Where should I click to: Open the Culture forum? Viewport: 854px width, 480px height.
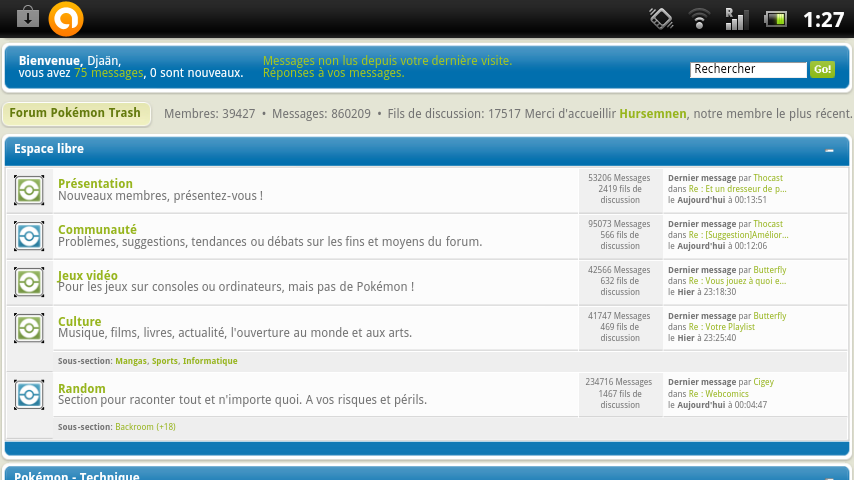[80, 321]
